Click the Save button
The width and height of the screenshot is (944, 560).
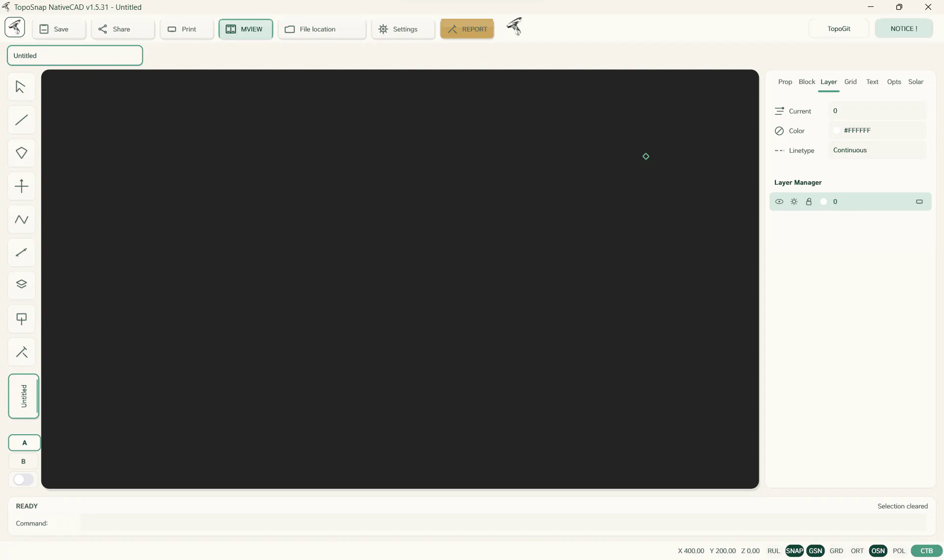pos(59,29)
